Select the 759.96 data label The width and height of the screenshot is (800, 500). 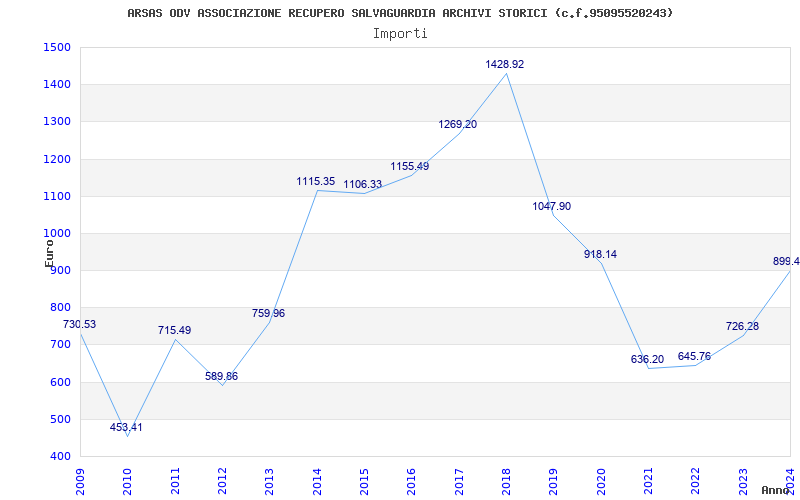[x=268, y=313]
